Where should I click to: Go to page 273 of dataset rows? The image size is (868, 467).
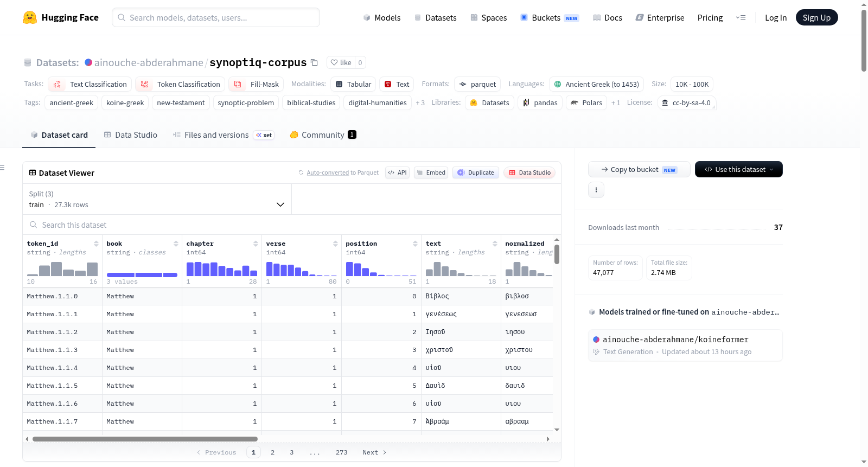pos(341,452)
